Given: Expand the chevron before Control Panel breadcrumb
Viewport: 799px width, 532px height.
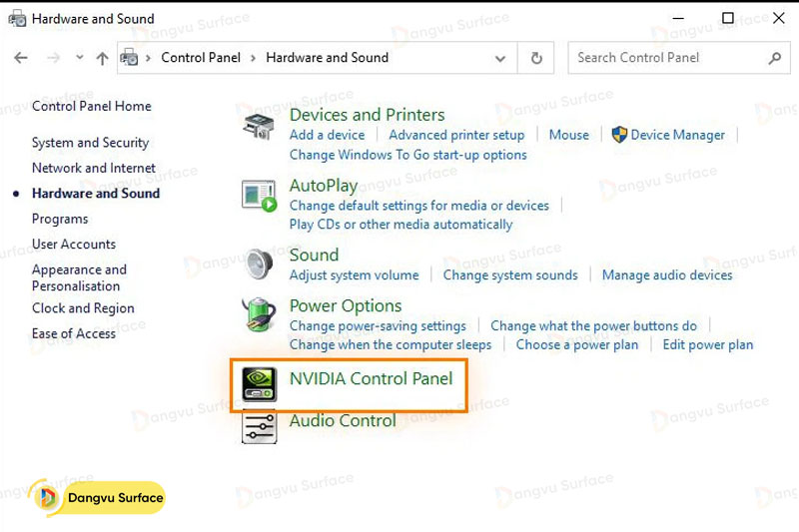Looking at the screenshot, I should 148,58.
